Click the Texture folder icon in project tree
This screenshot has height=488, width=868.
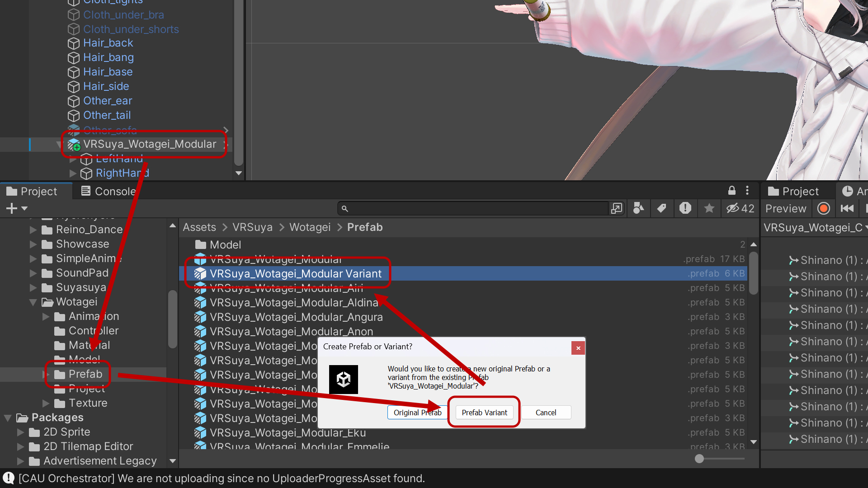click(x=60, y=403)
